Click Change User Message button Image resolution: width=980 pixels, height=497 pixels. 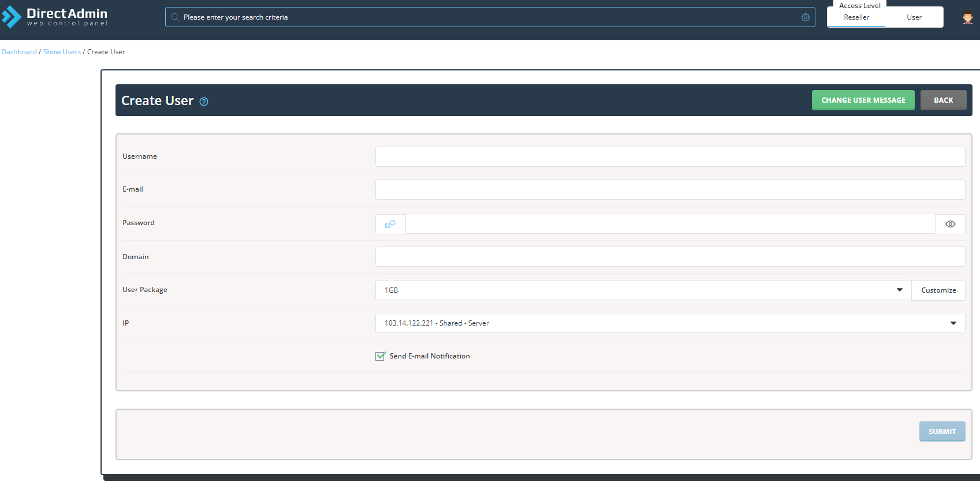click(863, 100)
